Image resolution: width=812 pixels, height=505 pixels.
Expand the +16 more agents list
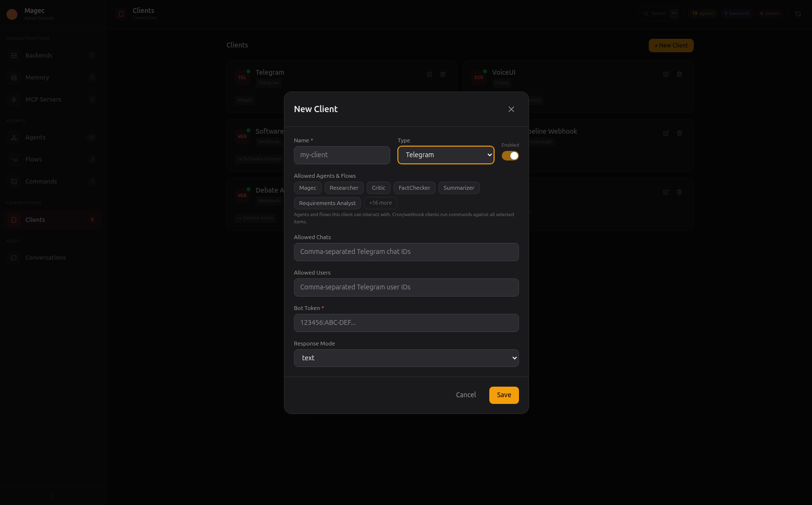tap(380, 203)
